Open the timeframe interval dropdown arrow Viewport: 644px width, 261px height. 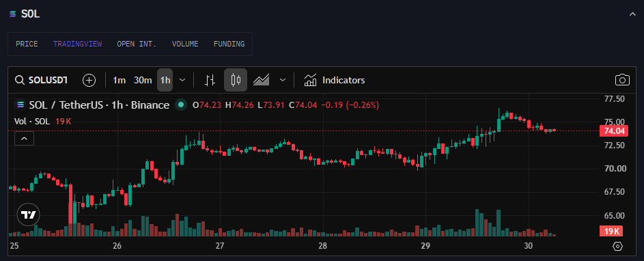pos(183,80)
